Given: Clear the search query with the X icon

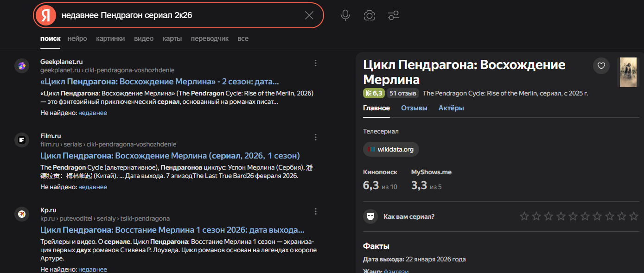Looking at the screenshot, I should click(309, 15).
